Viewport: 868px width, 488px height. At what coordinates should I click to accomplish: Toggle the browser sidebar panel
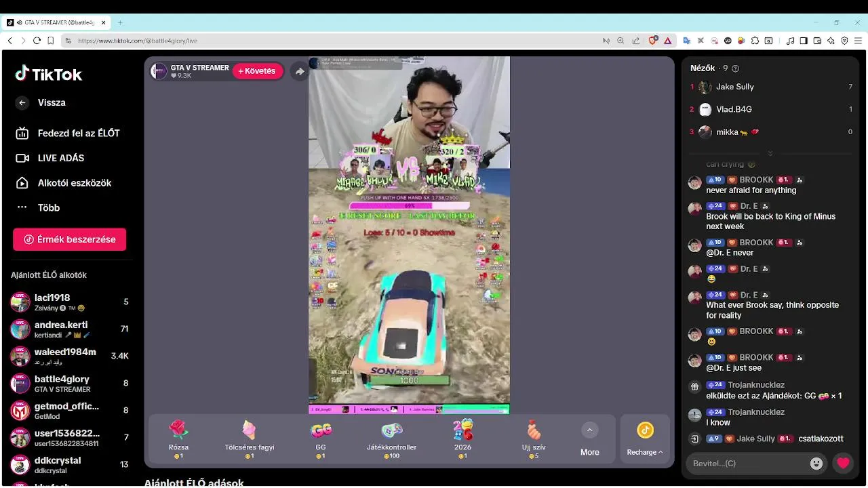[x=804, y=41]
